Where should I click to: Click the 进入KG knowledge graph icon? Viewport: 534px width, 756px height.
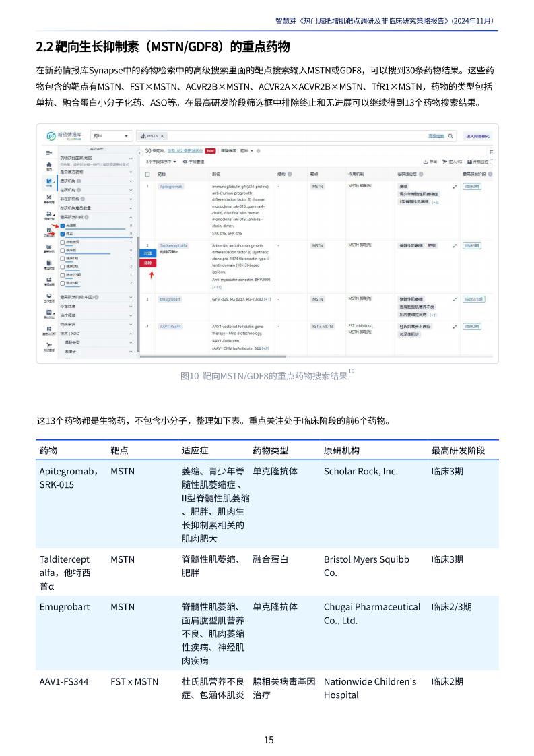pos(445,162)
